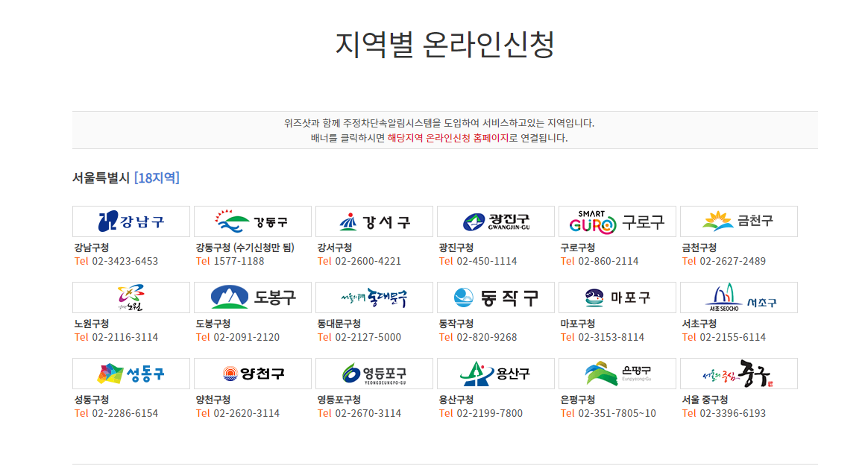The width and height of the screenshot is (868, 469).
Task: Select phone number 02-2286-6154
Action: click(125, 413)
